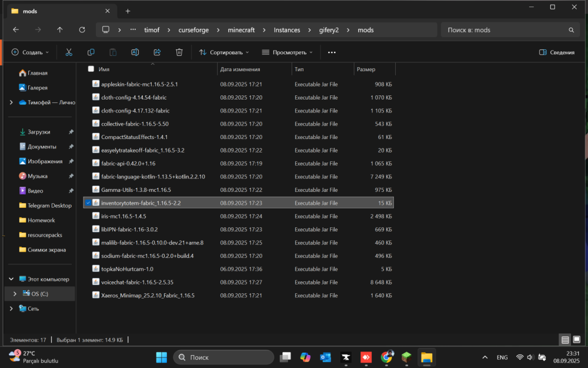588x368 pixels.
Task: Click the Share icon in toolbar
Action: pyautogui.click(x=157, y=52)
